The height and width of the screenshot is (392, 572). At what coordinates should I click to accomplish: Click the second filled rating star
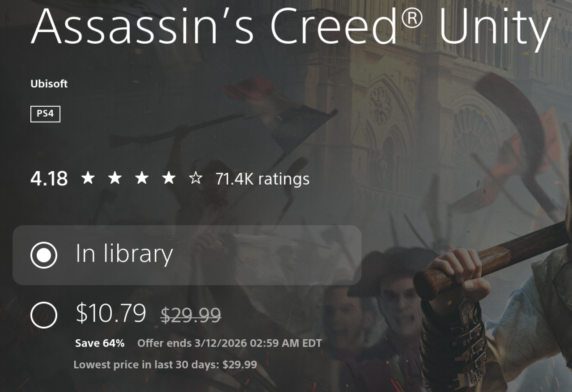pos(115,179)
